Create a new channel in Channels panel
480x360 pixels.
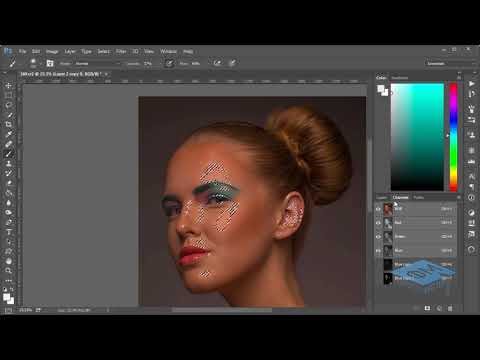(x=439, y=308)
